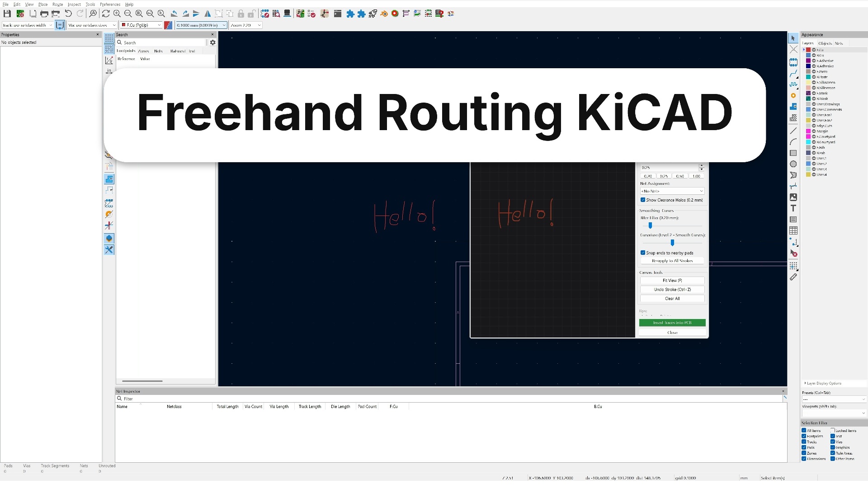Open the Inspect menu
The width and height of the screenshot is (868, 488).
[x=74, y=4]
